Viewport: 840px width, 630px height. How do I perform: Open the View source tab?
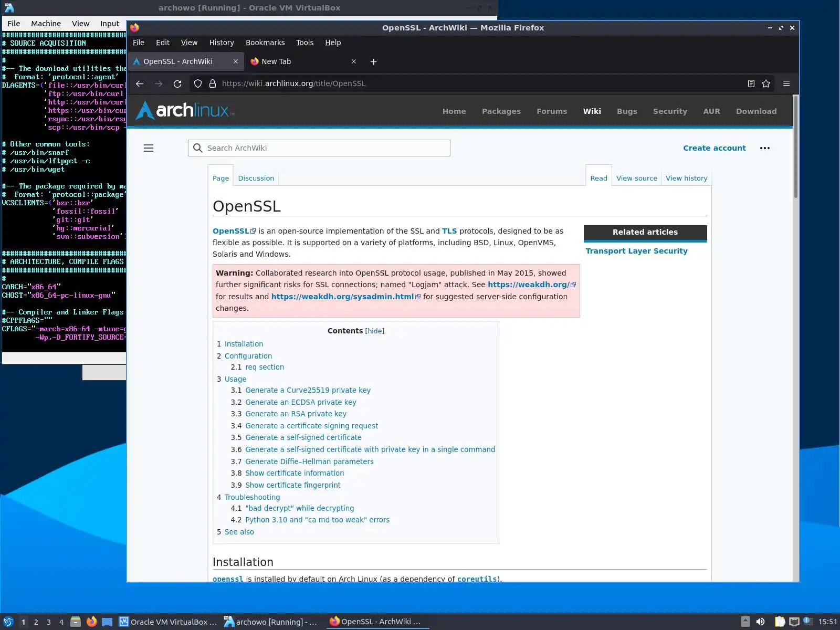point(637,178)
